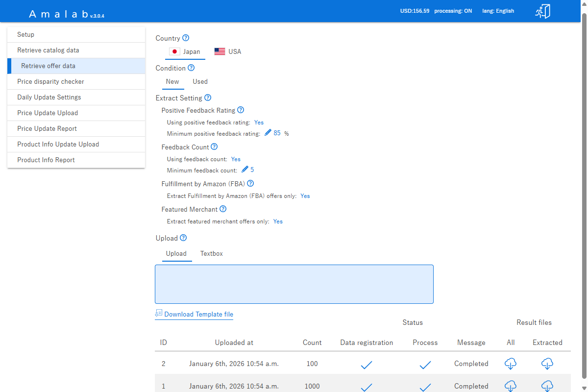
Task: Click help icon beside Positive Feedback Rating
Action: [x=241, y=110]
